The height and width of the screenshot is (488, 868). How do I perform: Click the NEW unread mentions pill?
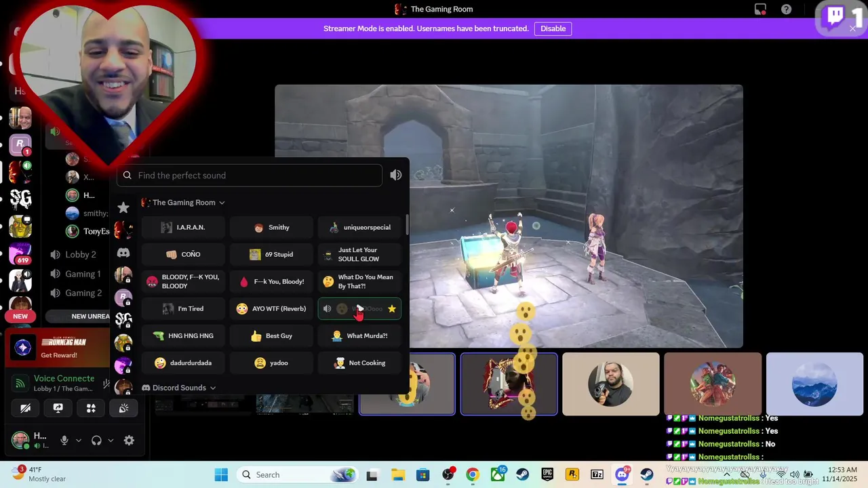(x=20, y=317)
